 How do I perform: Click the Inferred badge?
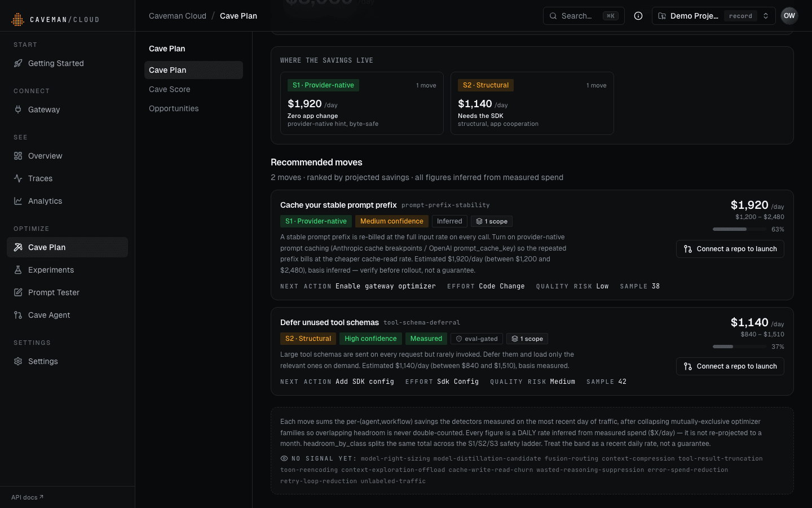pos(449,221)
